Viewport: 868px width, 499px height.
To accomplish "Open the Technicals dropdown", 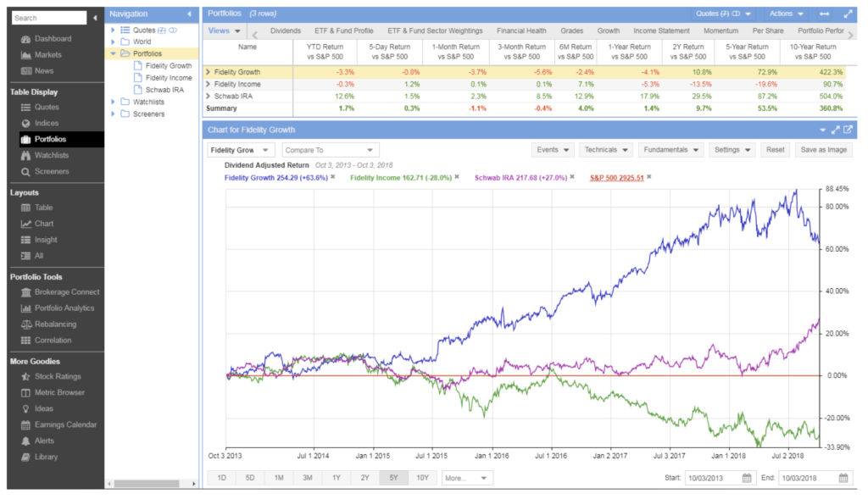I will pos(606,150).
